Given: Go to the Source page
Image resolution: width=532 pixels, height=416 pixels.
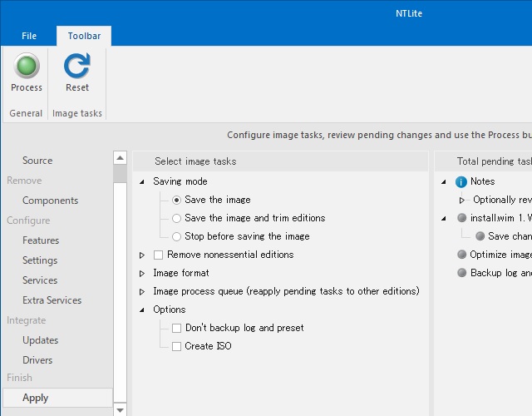Looking at the screenshot, I should coord(37,161).
